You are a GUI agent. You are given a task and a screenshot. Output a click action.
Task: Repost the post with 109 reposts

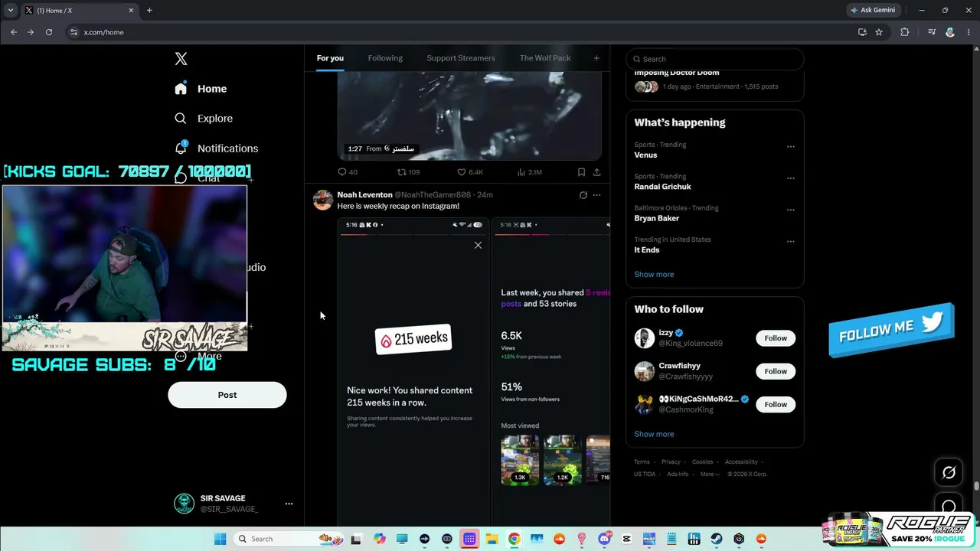coord(408,172)
